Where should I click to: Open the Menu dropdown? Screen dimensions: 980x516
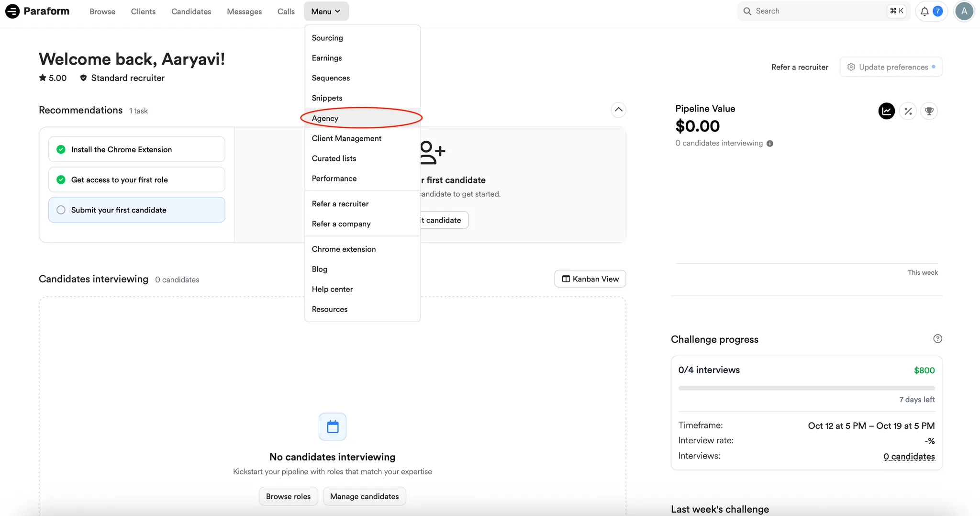tap(326, 11)
